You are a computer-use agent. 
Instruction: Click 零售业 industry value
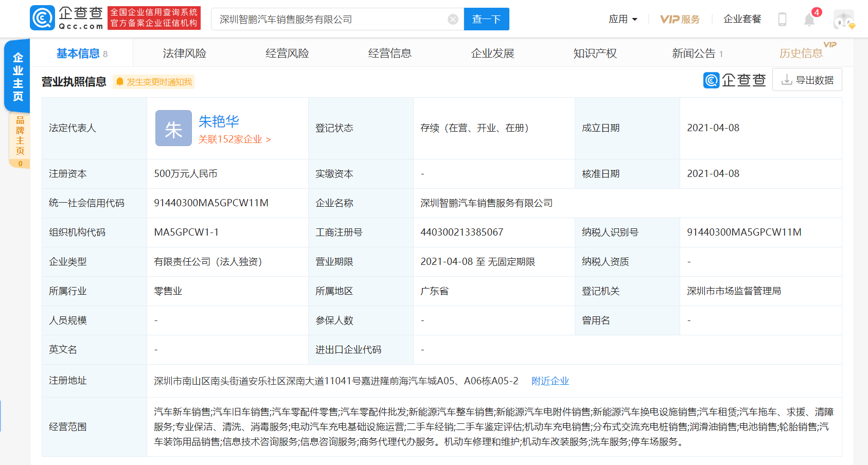[x=168, y=291]
